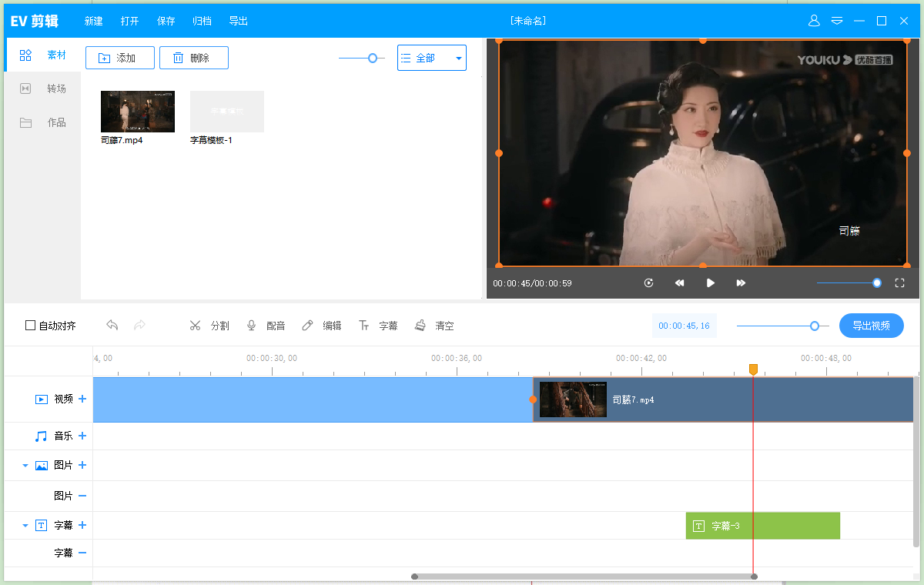Click the 分割 scissors tool
Screen dimensions: 924x585
[209, 326]
